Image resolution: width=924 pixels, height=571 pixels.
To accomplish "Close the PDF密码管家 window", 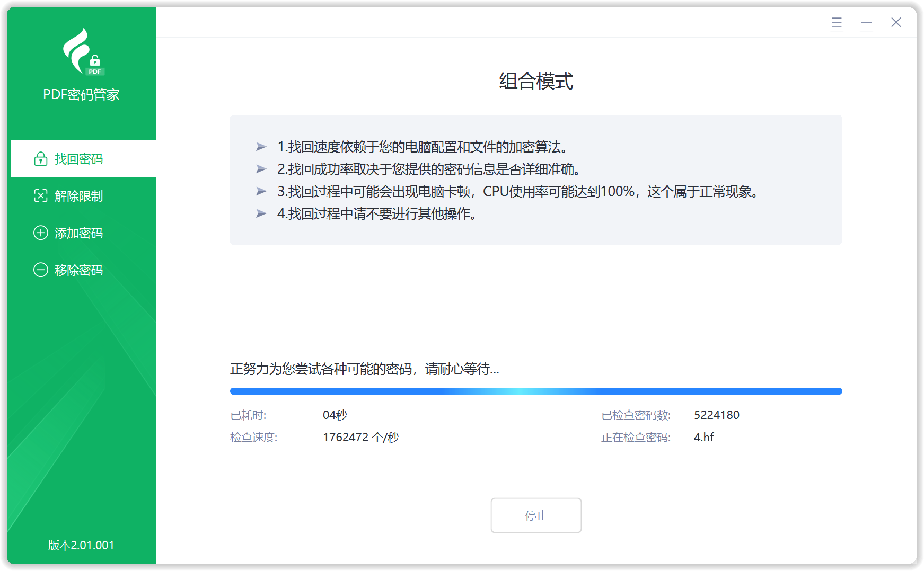I will 896,22.
